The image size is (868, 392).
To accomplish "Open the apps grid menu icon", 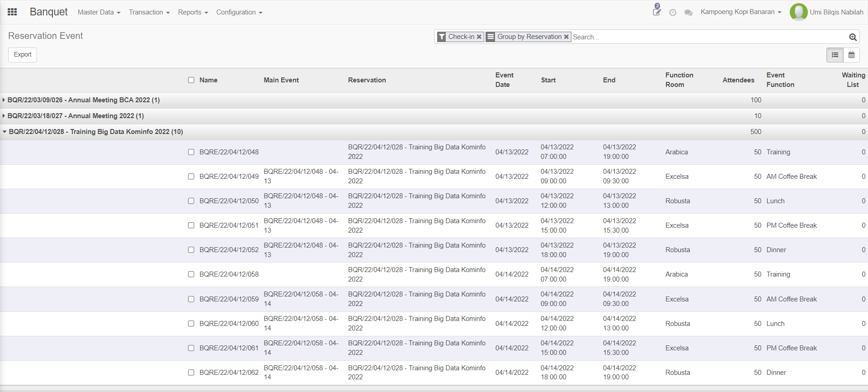I will 12,12.
